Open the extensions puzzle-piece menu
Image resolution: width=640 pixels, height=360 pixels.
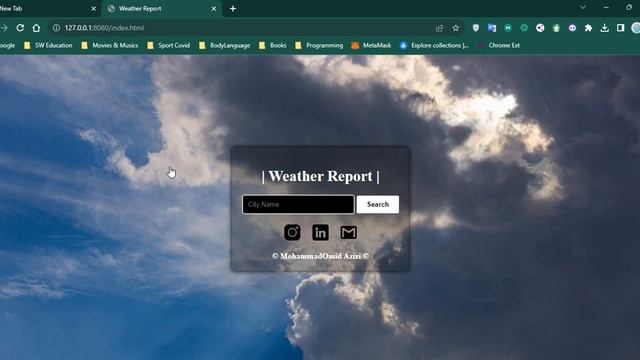coord(588,28)
